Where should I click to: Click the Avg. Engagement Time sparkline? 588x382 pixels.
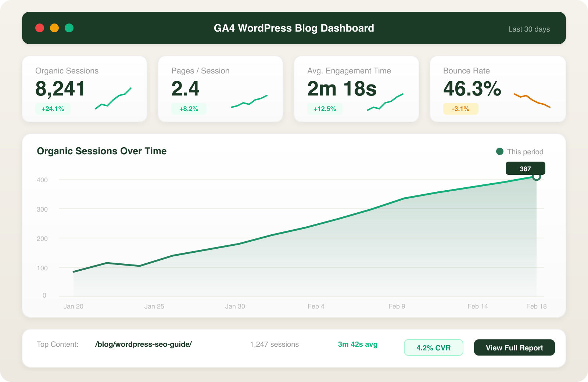pyautogui.click(x=385, y=101)
